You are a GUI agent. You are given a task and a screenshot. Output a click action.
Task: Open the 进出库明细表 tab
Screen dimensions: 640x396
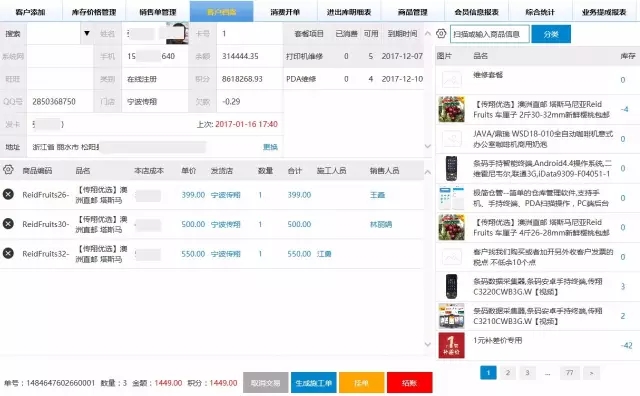point(349,12)
